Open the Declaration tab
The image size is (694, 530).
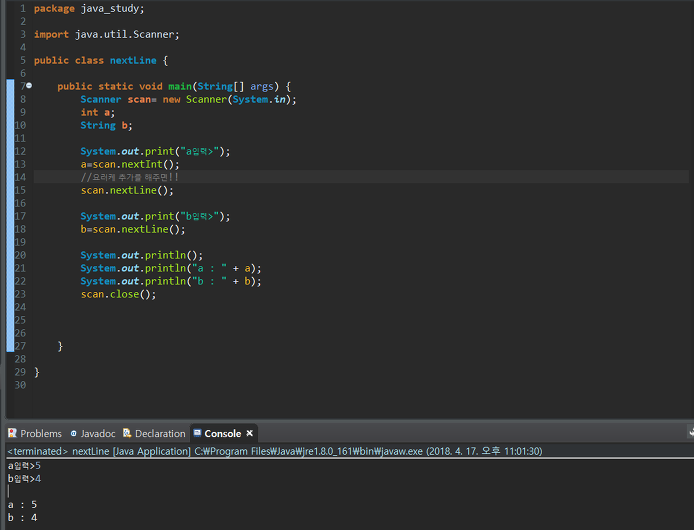click(x=154, y=433)
